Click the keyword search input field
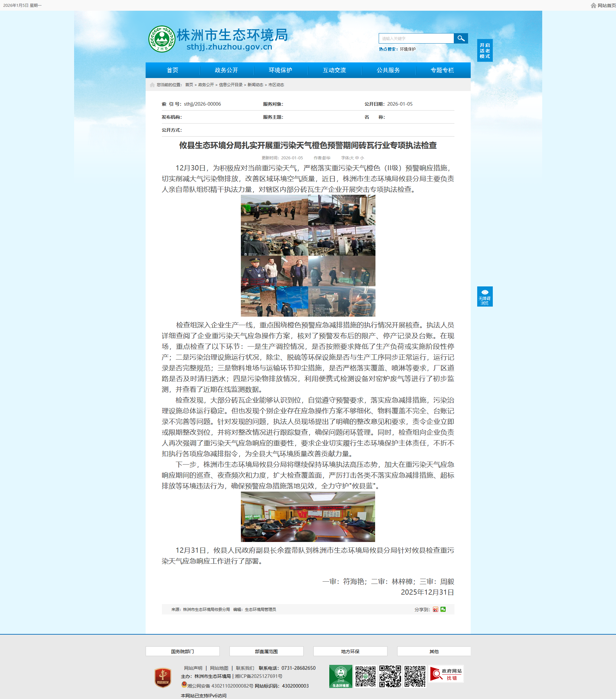Screen dimensions: 616x699 click(416, 39)
